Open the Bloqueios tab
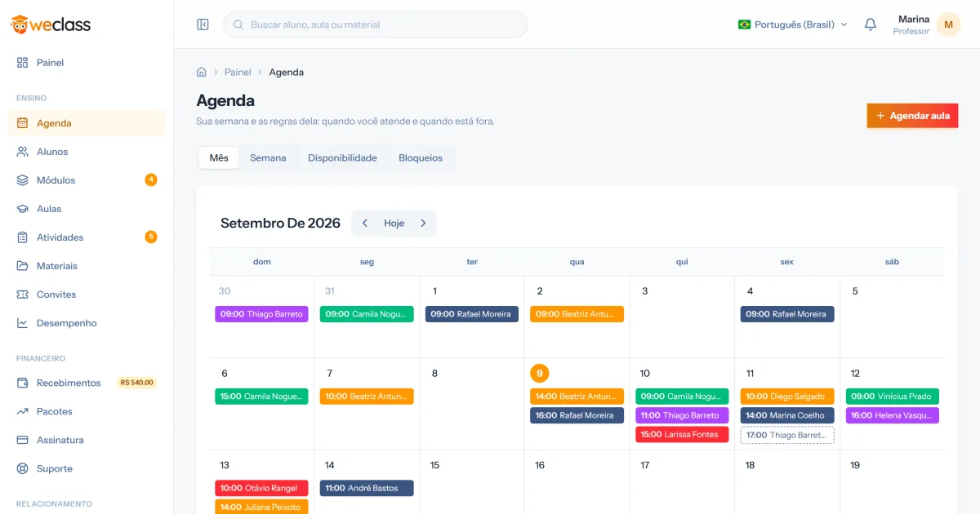Viewport: 980px width, 514px height. [x=421, y=157]
